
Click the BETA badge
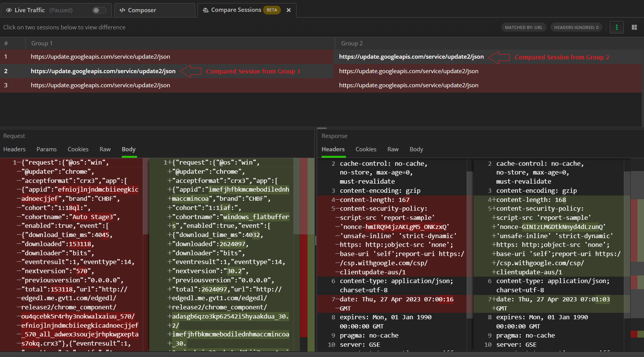point(272,10)
